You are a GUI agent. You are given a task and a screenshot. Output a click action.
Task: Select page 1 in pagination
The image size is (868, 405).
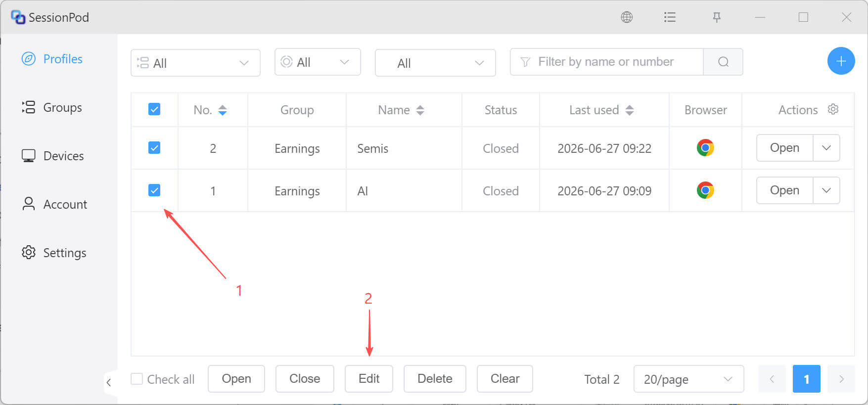point(806,379)
